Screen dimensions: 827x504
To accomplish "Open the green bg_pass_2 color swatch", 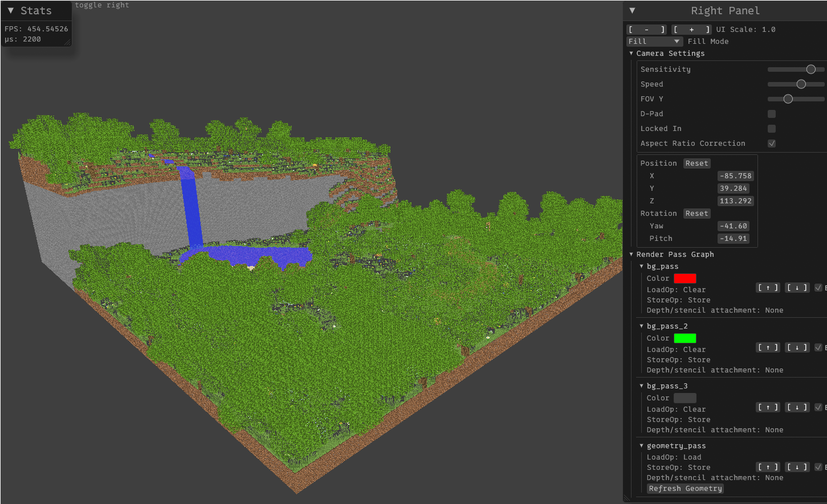I will 685,338.
